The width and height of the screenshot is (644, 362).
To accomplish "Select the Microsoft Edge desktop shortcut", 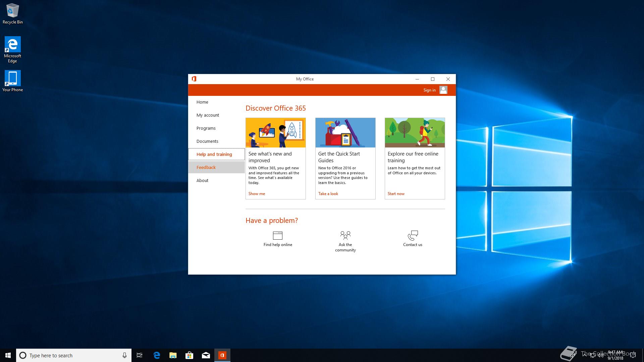I will point(12,50).
